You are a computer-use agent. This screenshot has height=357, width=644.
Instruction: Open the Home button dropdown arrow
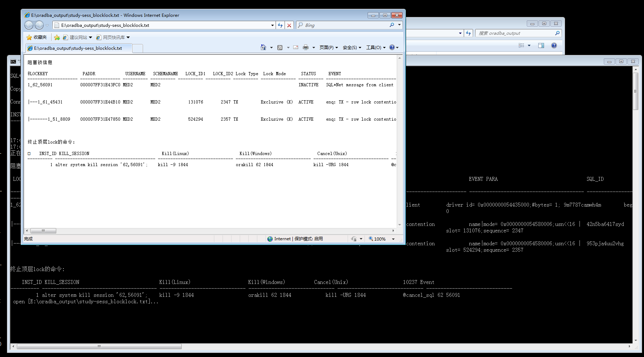coord(271,47)
